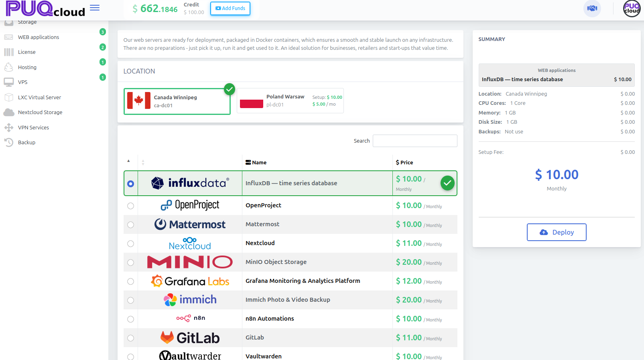
Task: Select the OpenProject radio button
Action: coord(130,206)
